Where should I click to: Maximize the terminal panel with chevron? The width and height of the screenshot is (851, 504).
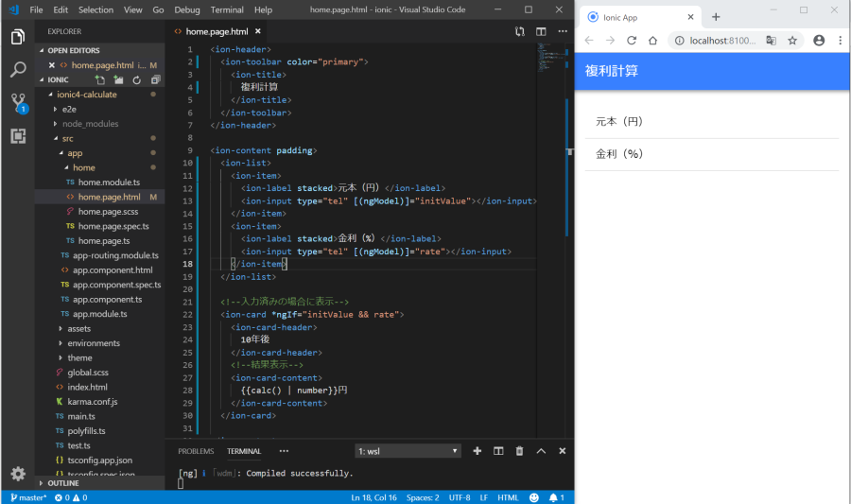541,451
